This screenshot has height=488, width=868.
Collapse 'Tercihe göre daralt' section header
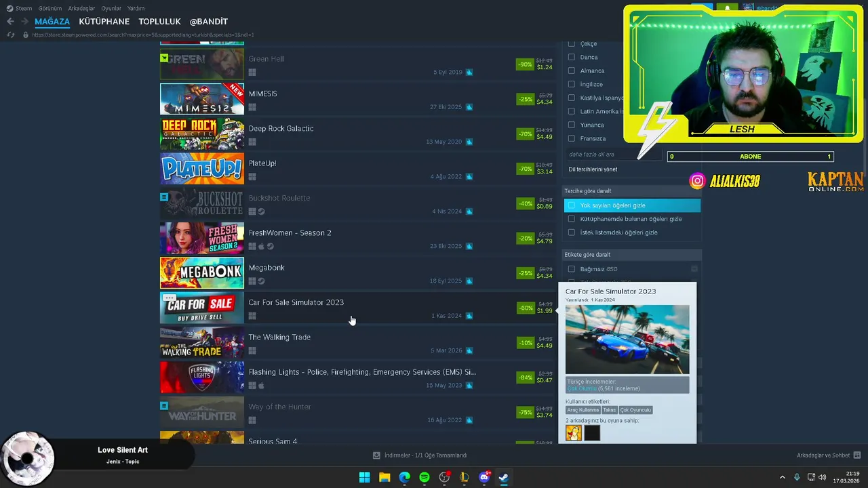pyautogui.click(x=632, y=191)
